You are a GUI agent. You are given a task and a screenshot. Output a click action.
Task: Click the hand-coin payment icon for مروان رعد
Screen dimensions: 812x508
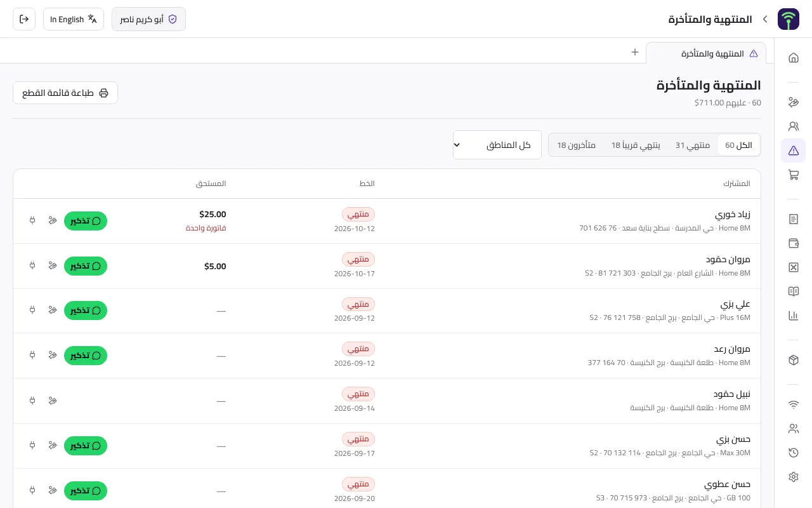53,356
